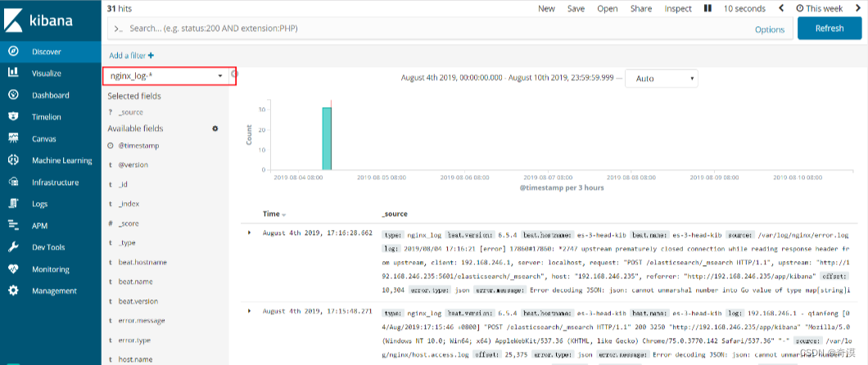Click the _source column header
Screen dimensions: 868x365
coord(395,214)
